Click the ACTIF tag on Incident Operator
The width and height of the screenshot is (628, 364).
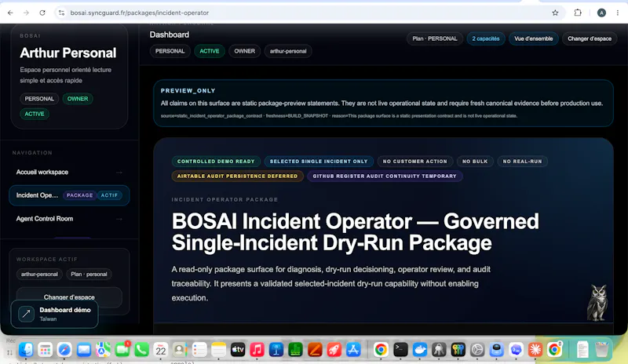(x=109, y=195)
